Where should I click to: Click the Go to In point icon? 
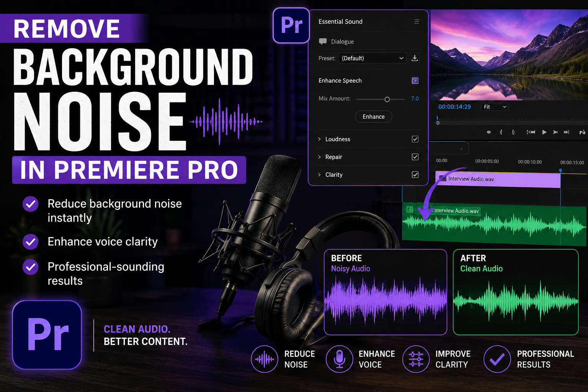pyautogui.click(x=531, y=132)
